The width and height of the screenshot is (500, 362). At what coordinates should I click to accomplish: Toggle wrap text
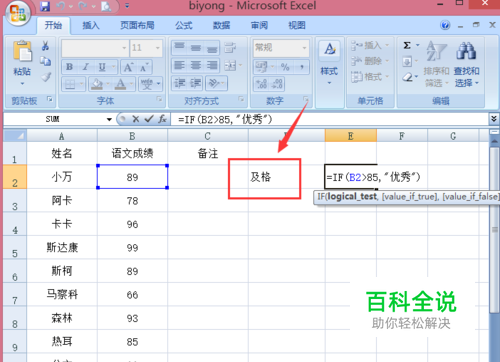coord(230,48)
